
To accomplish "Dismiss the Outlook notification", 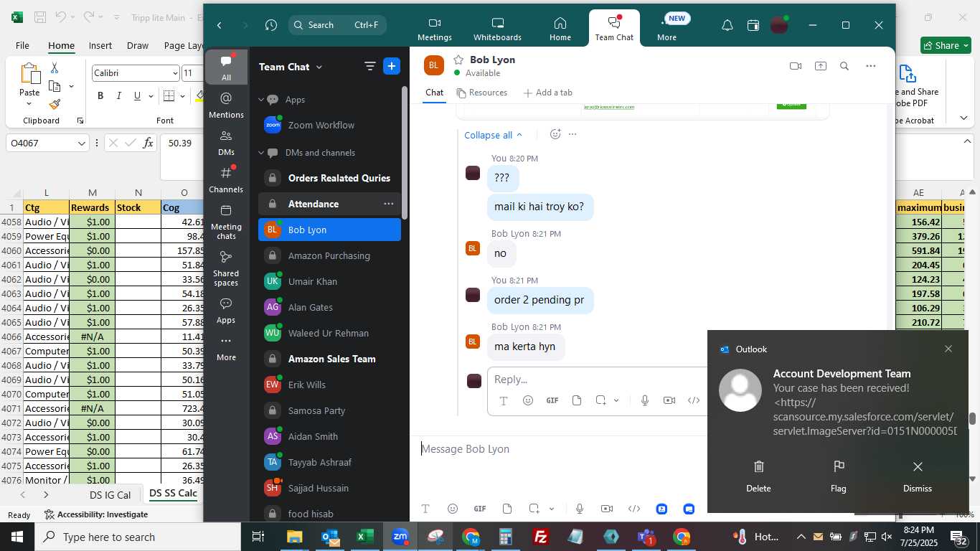I will pyautogui.click(x=918, y=476).
